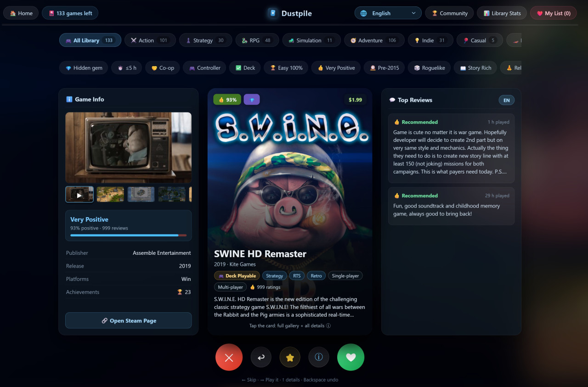
Task: Open My List from the header
Action: pyautogui.click(x=553, y=13)
